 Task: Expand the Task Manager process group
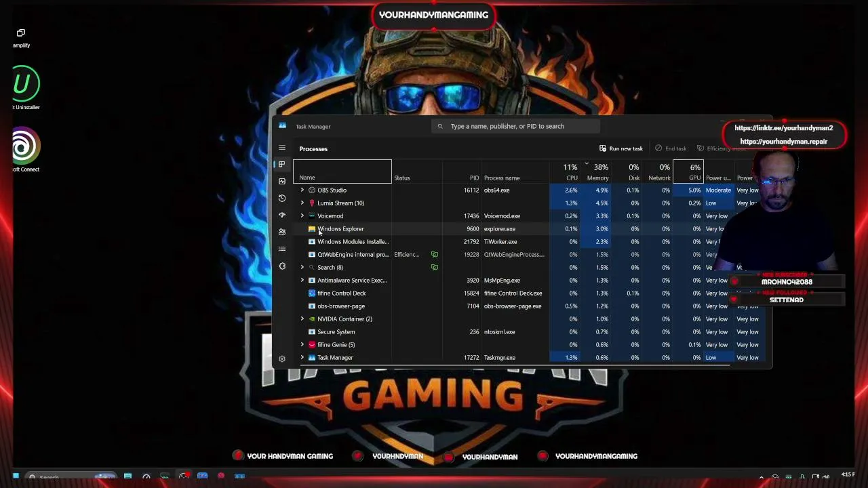302,358
